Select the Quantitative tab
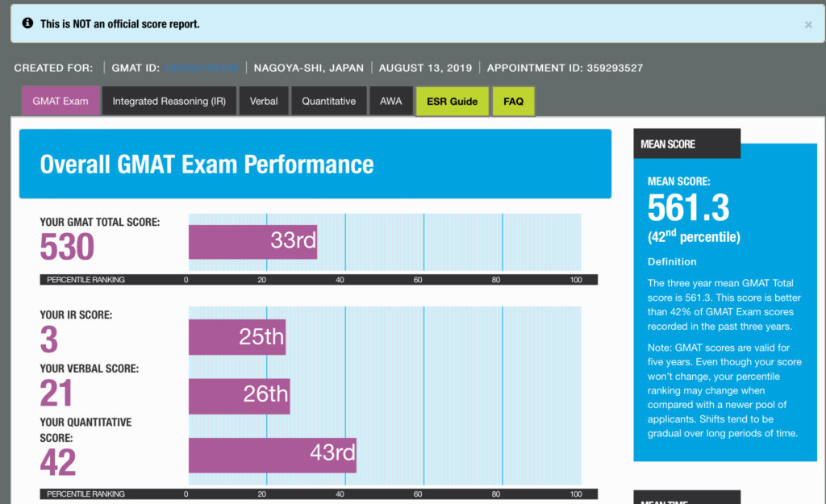 [x=328, y=101]
